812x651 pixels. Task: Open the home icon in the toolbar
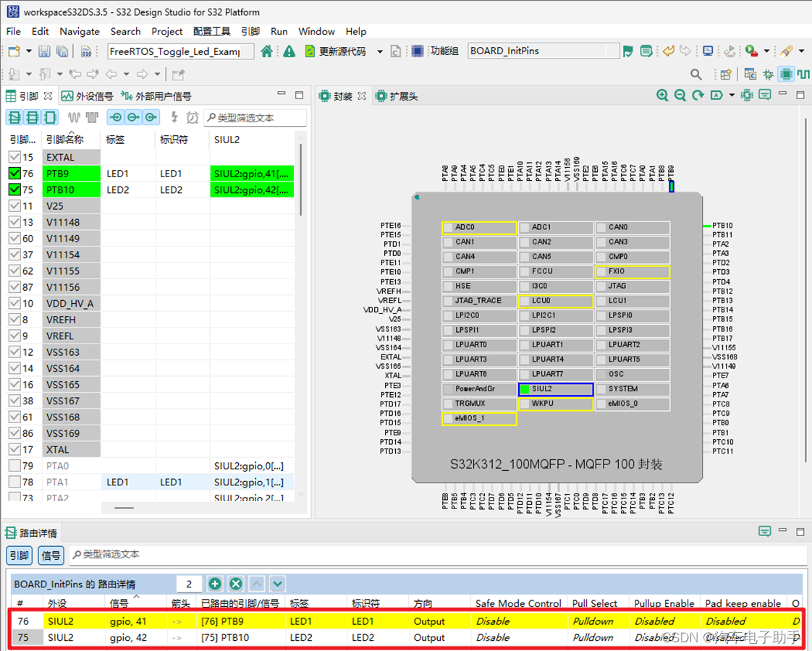[267, 51]
